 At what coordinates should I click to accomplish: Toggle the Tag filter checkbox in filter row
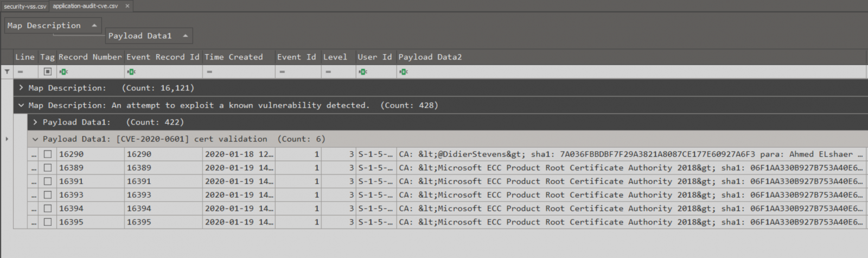click(48, 72)
